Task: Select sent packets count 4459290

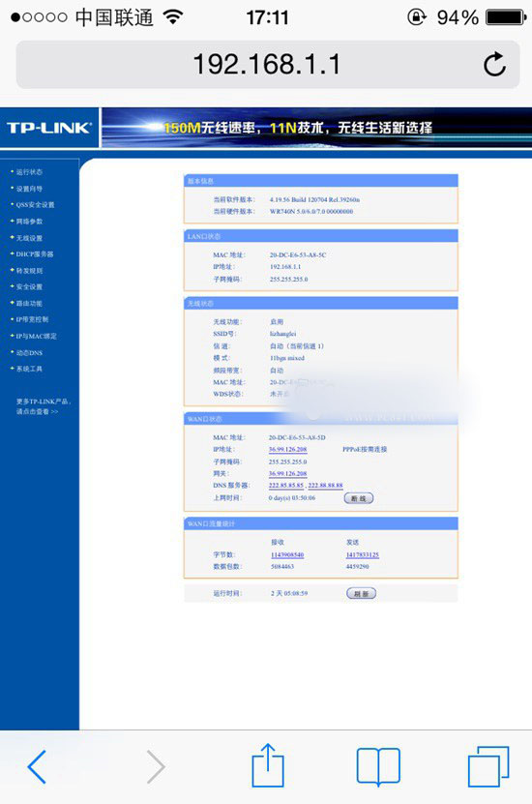Action: click(357, 567)
